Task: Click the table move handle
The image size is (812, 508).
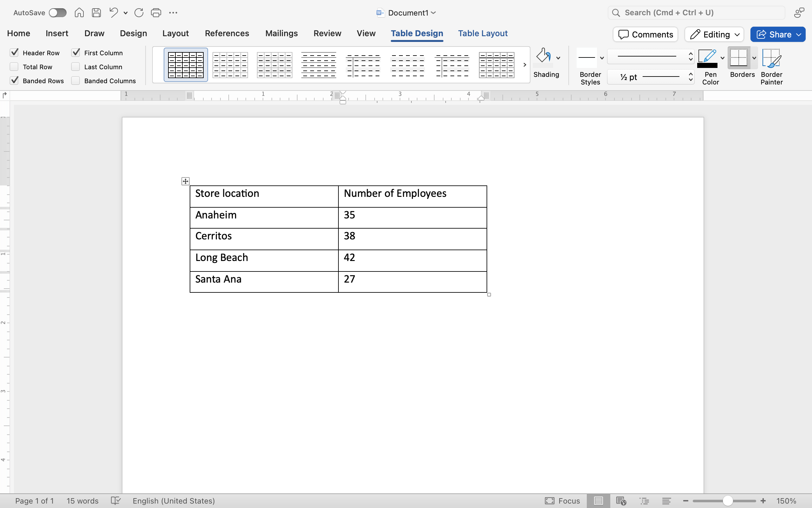Action: coord(186,181)
